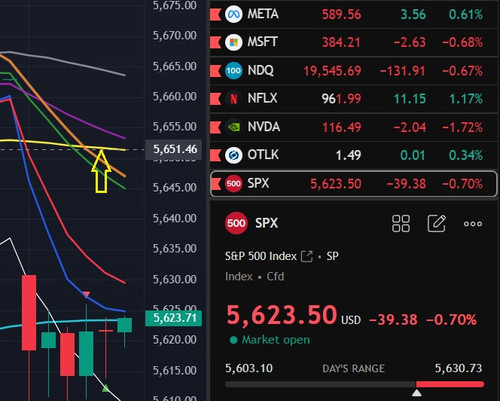This screenshot has height=401, width=500.
Task: Click the red down-triangle marker above candle
Action: 86,294
